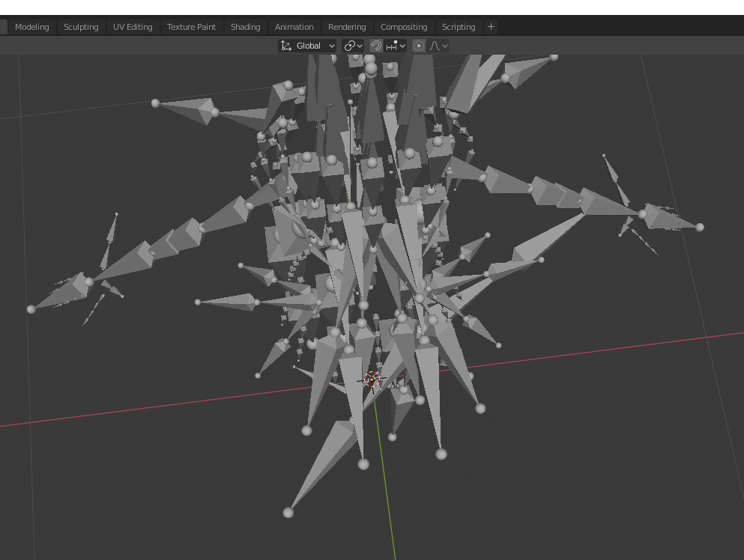
Task: Click the 3D cursor at the origin
Action: tap(372, 380)
